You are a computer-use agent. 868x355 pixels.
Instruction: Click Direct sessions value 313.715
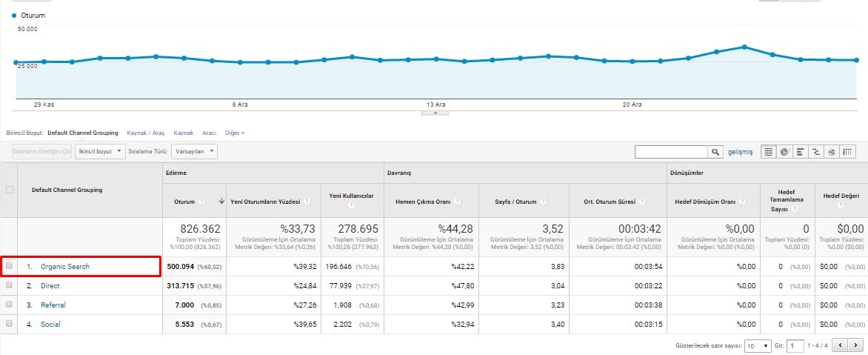[x=181, y=286]
